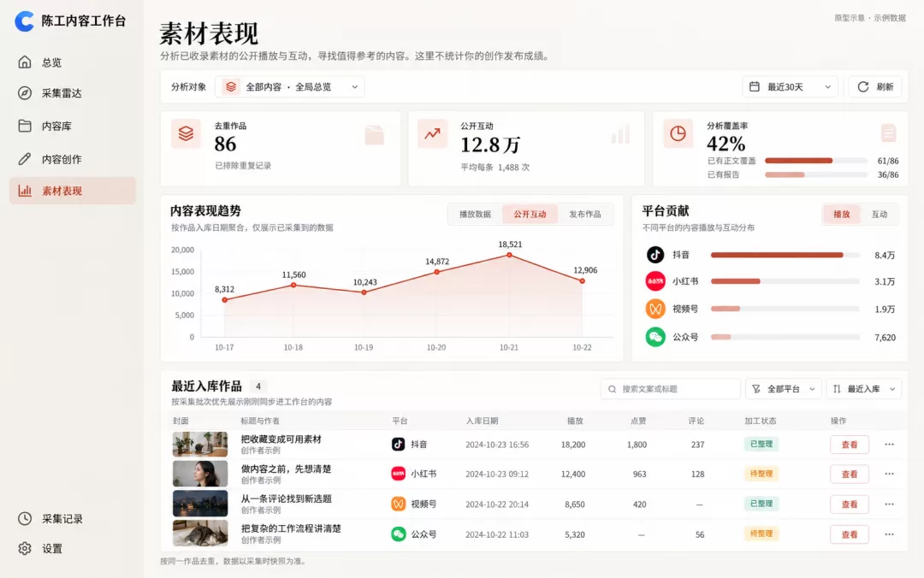924x578 pixels.
Task: Click the 播放 column header
Action: click(x=575, y=421)
